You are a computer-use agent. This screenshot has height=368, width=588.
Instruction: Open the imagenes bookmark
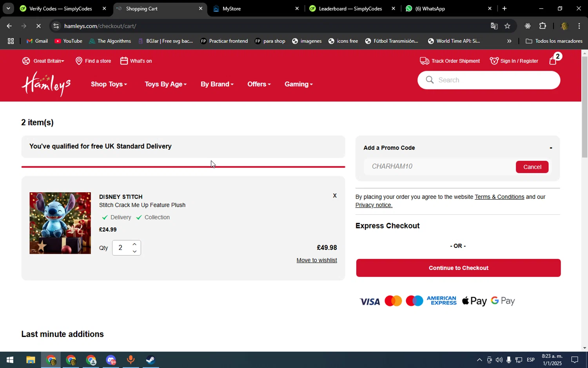pos(307,41)
